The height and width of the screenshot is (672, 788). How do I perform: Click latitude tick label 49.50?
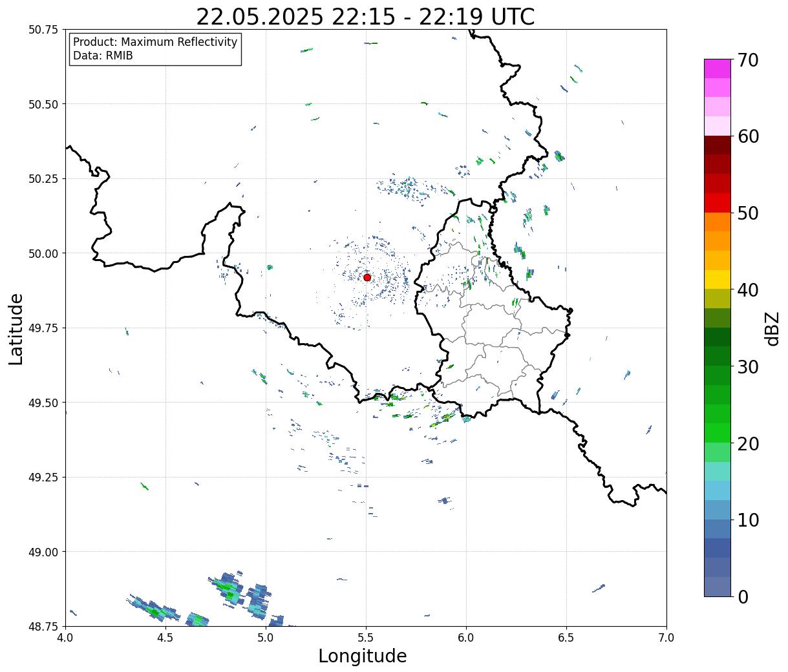click(x=43, y=403)
